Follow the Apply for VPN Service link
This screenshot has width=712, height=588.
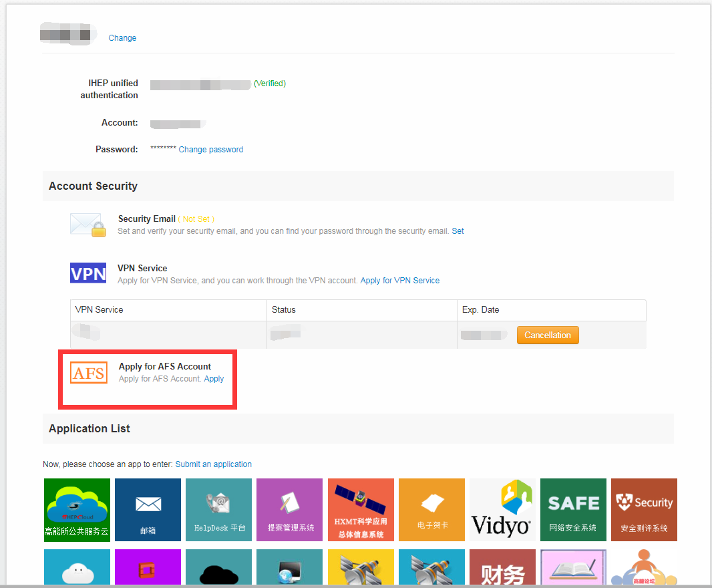pos(400,281)
